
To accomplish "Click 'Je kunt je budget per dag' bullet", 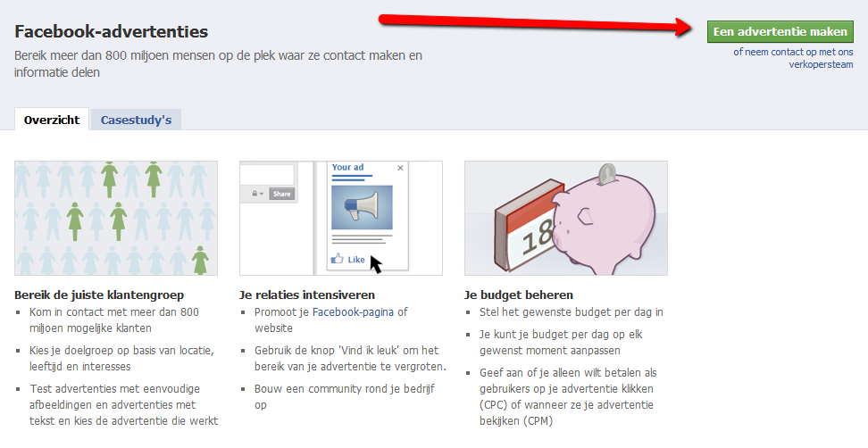I will click(561, 343).
